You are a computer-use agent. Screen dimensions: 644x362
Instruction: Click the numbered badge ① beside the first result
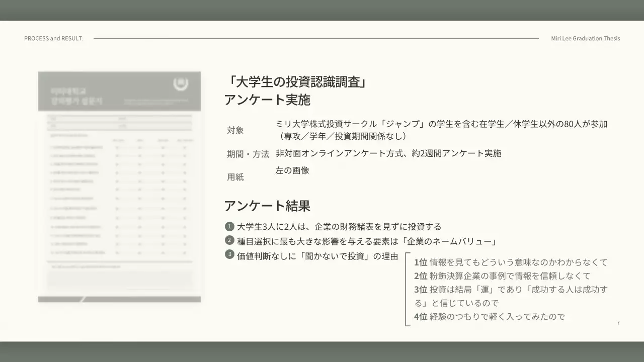(x=229, y=226)
